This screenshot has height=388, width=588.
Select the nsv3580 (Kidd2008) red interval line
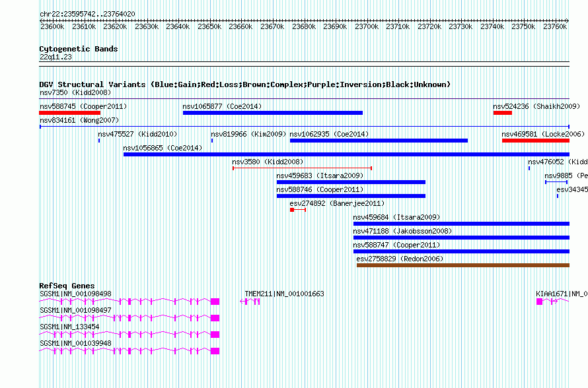tap(302, 168)
